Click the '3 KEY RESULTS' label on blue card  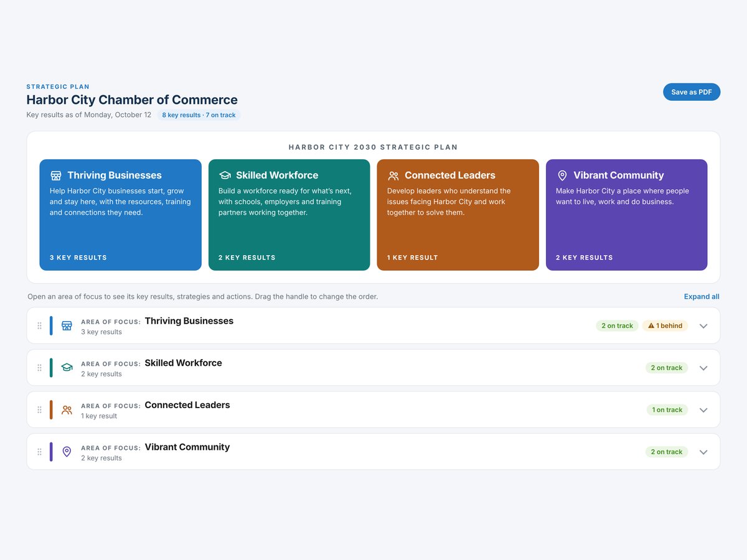coord(78,258)
